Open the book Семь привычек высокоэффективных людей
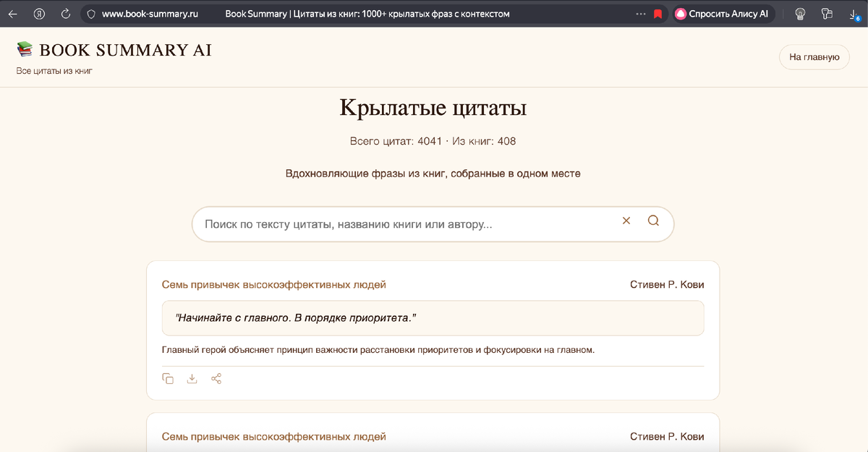 tap(273, 284)
